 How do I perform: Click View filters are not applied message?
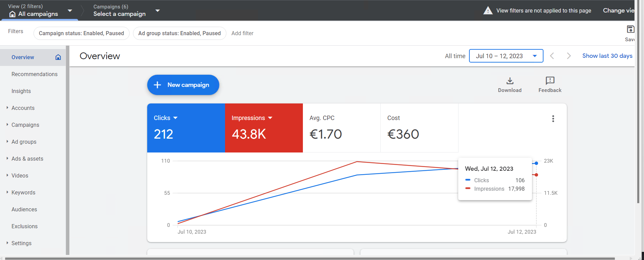pos(543,10)
